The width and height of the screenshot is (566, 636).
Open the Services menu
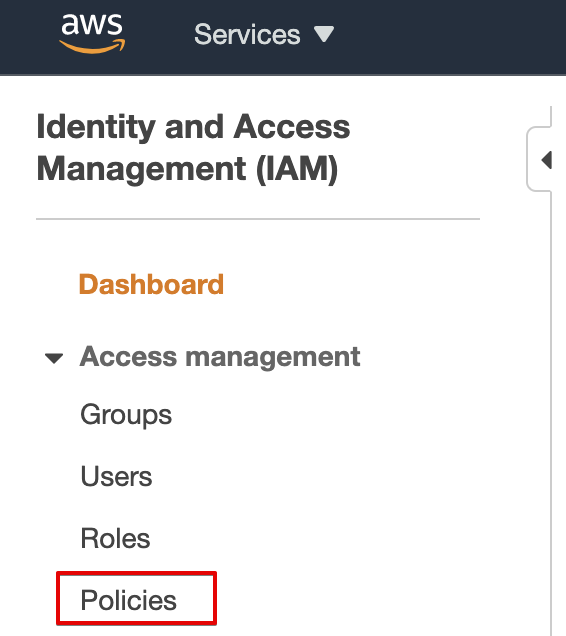pos(264,34)
